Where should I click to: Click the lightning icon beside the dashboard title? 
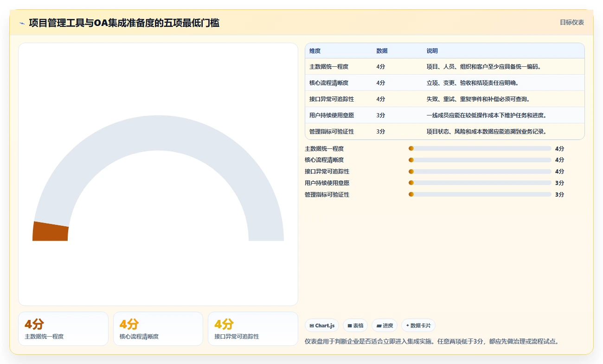[22, 23]
